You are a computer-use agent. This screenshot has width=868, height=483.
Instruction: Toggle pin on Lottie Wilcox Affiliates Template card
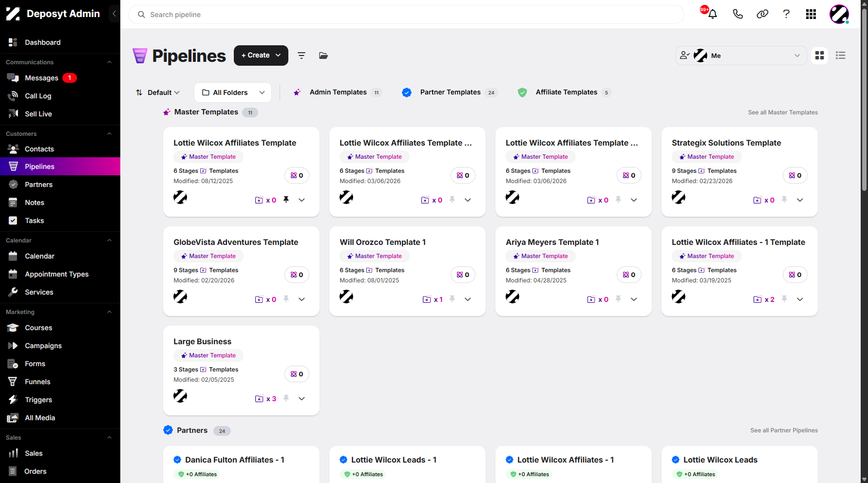pyautogui.click(x=286, y=200)
